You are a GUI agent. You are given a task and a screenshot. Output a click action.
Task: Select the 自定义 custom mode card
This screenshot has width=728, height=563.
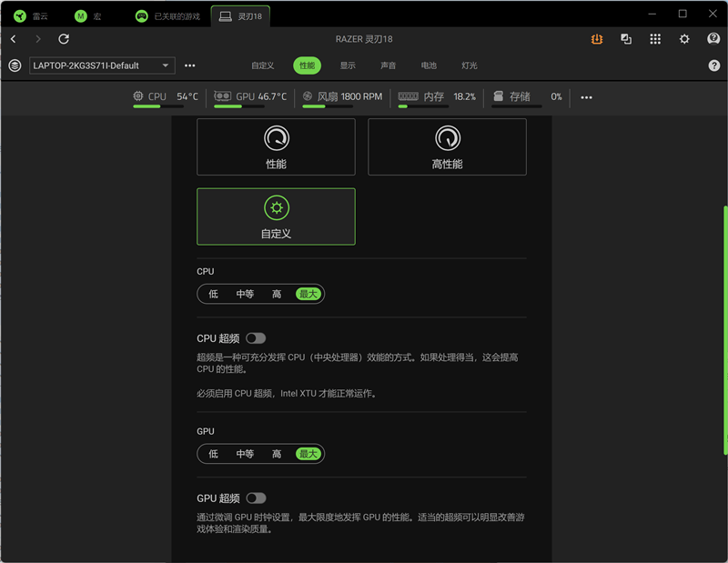(276, 216)
